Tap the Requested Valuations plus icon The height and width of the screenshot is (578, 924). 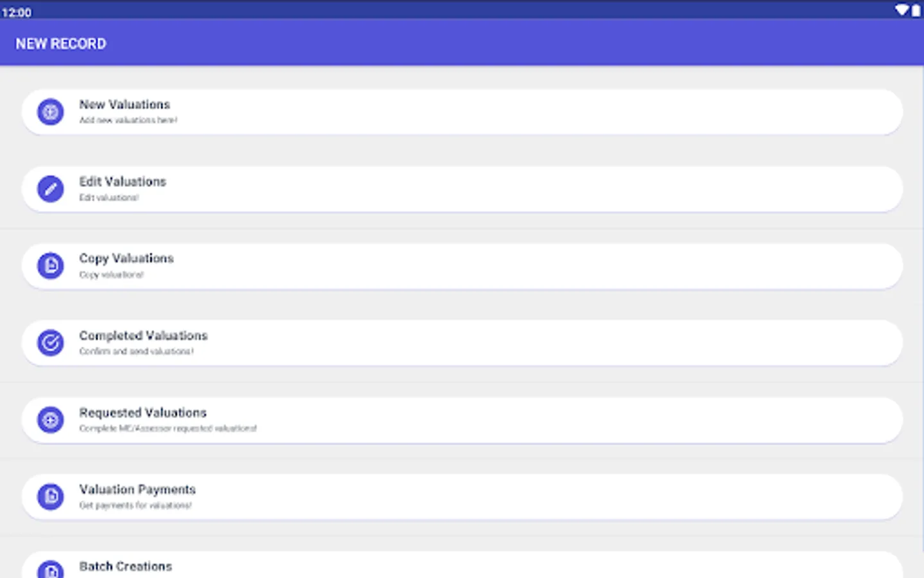[x=50, y=420]
